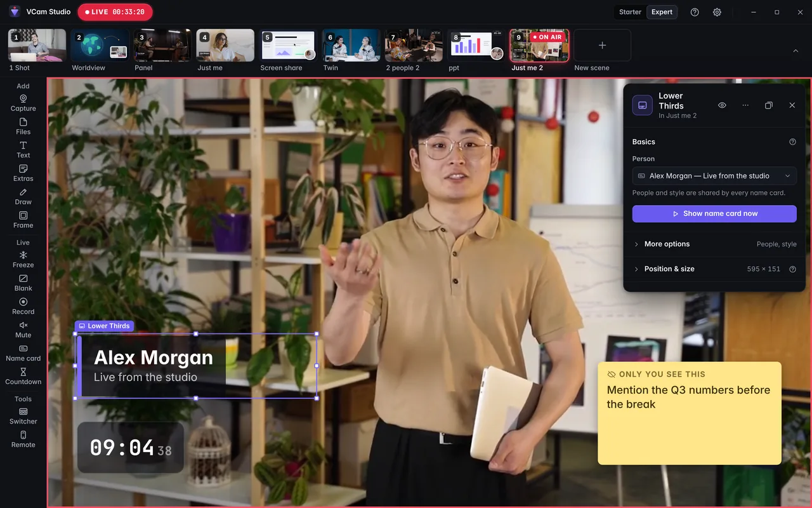Open the Files tool
The width and height of the screenshot is (812, 508).
[23, 126]
